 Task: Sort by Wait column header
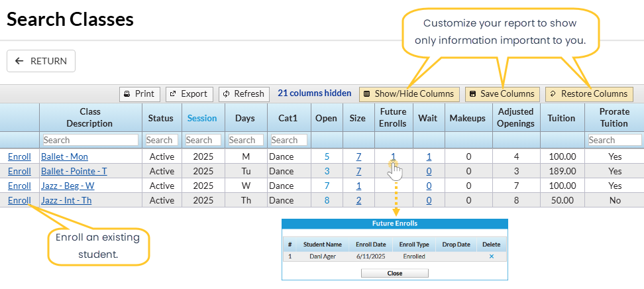click(427, 118)
